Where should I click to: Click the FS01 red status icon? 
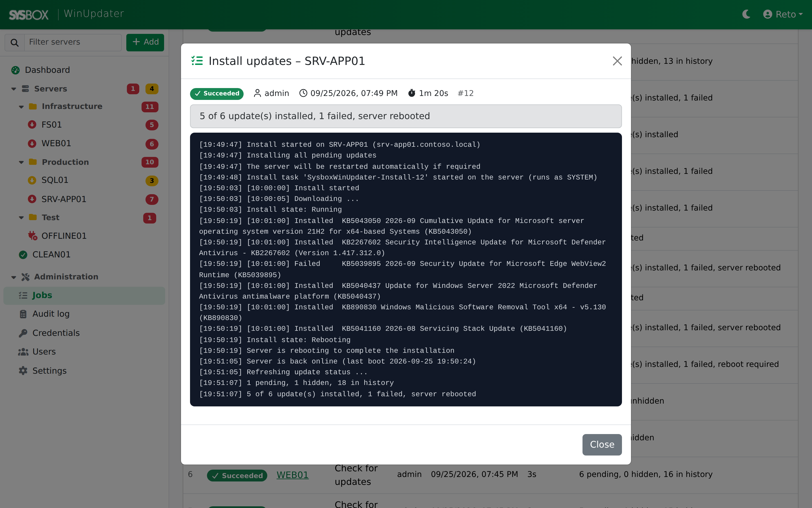[32, 125]
